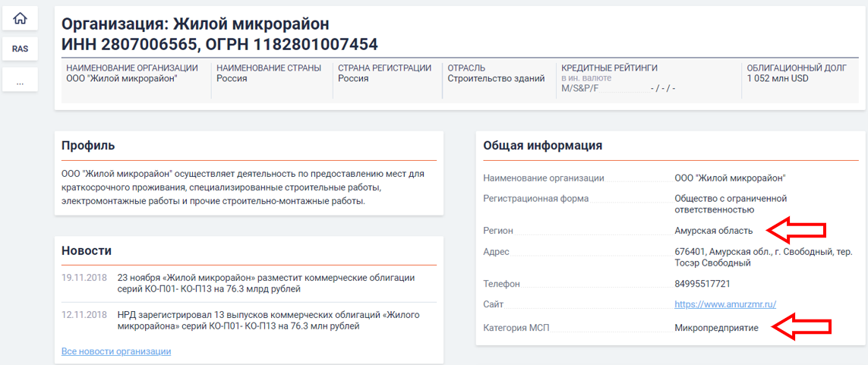Click the Регион value Амурская область
Image resolution: width=868 pixels, height=365 pixels.
713,231
